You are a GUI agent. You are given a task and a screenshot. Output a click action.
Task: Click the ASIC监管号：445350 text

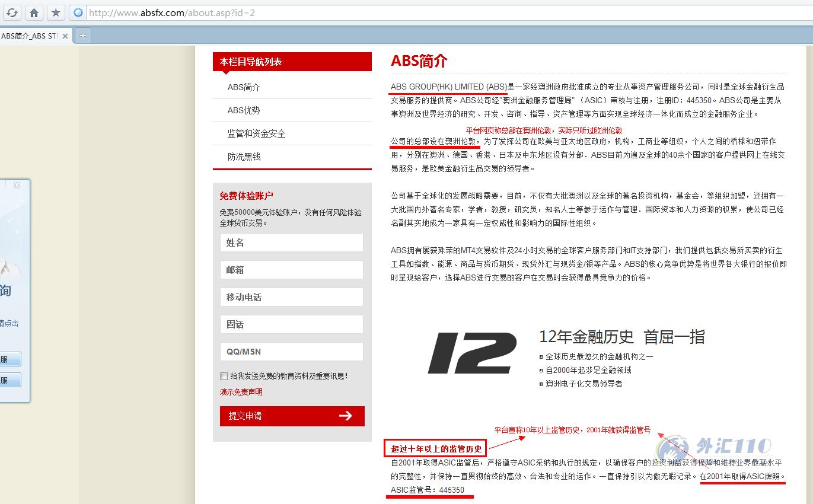428,490
